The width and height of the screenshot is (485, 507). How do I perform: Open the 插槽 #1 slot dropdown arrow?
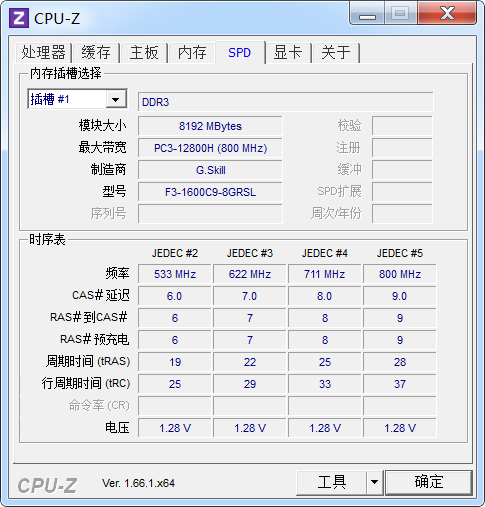click(x=116, y=99)
